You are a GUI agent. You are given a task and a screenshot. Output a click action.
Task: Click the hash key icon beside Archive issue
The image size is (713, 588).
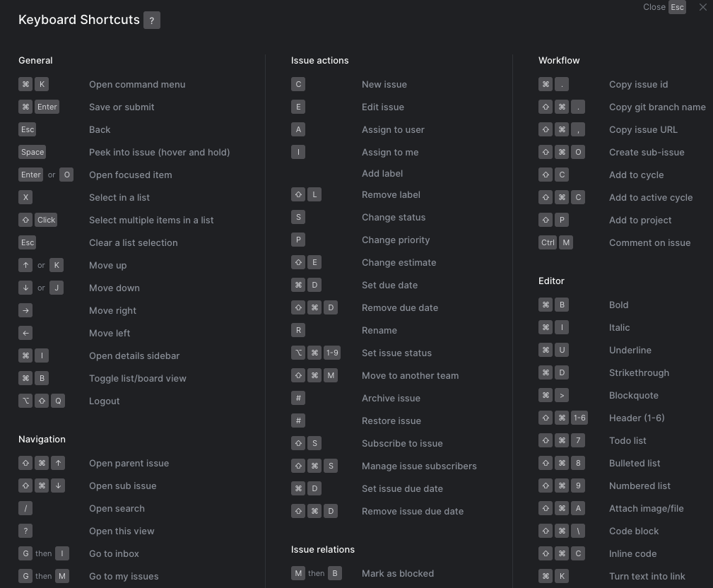[298, 398]
